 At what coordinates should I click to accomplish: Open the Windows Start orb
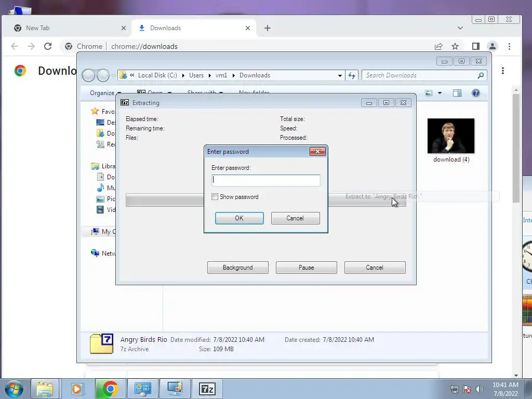[14, 389]
